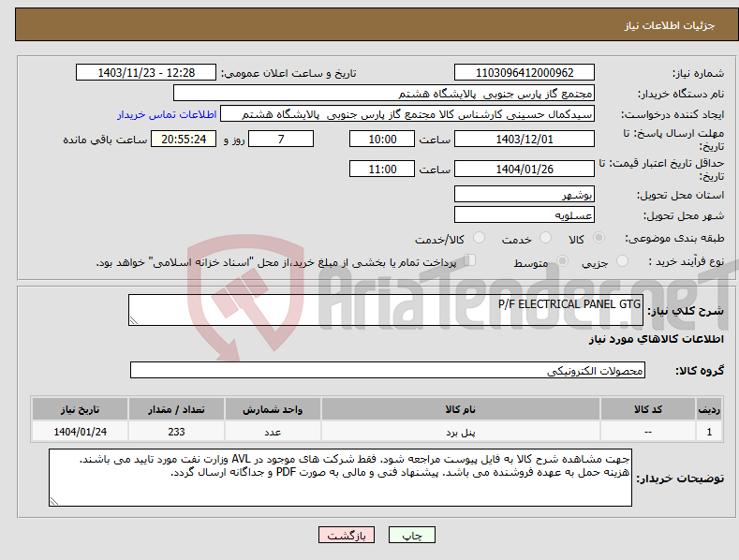Select the جزیی purchase type radio
The height and width of the screenshot is (560, 739).
[x=622, y=260]
